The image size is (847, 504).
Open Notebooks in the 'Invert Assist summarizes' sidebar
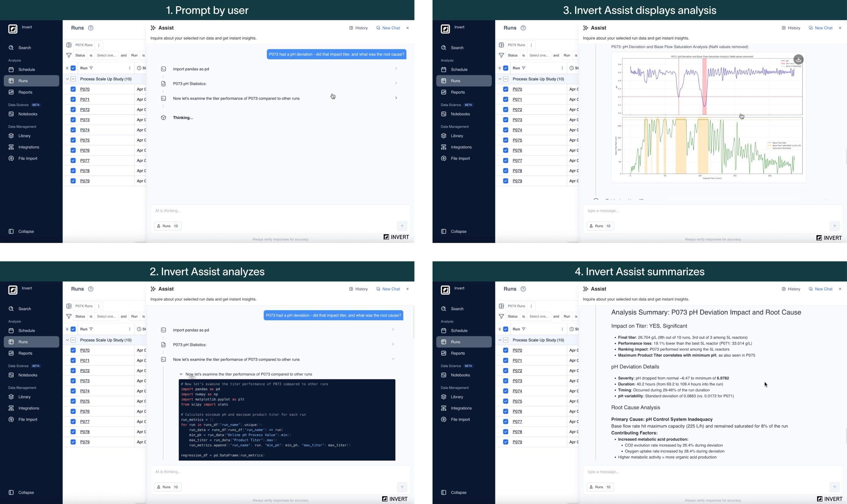pos(460,375)
